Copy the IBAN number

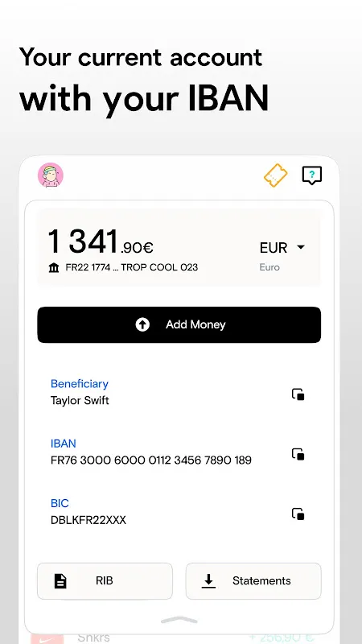(x=298, y=454)
